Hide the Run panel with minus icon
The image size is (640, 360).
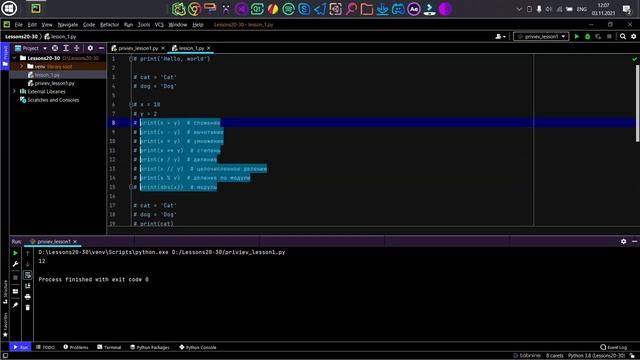click(634, 241)
